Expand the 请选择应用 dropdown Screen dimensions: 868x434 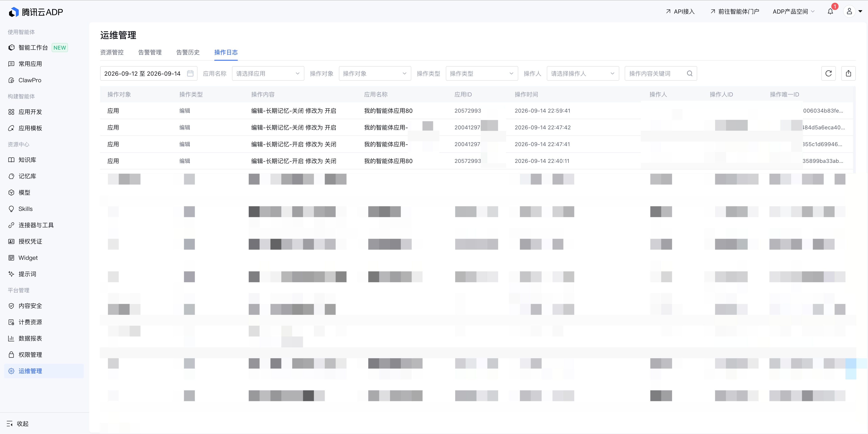(x=268, y=73)
